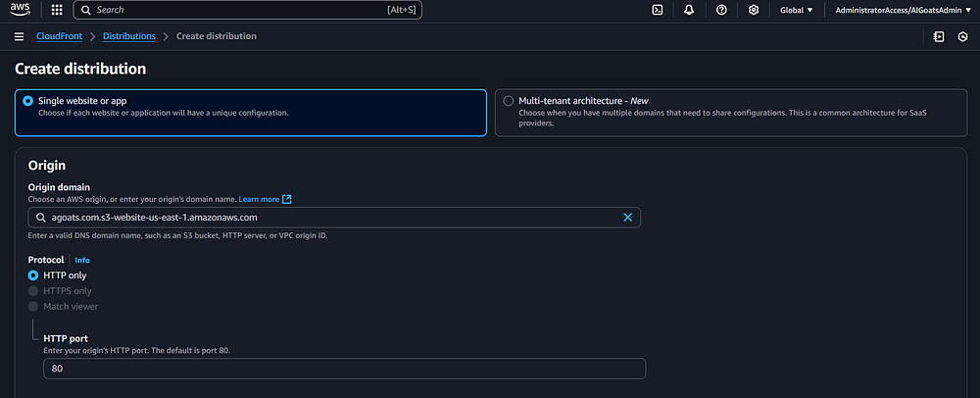This screenshot has width=980, height=398.
Task: Select Multi-tenant architecture option
Action: [508, 101]
